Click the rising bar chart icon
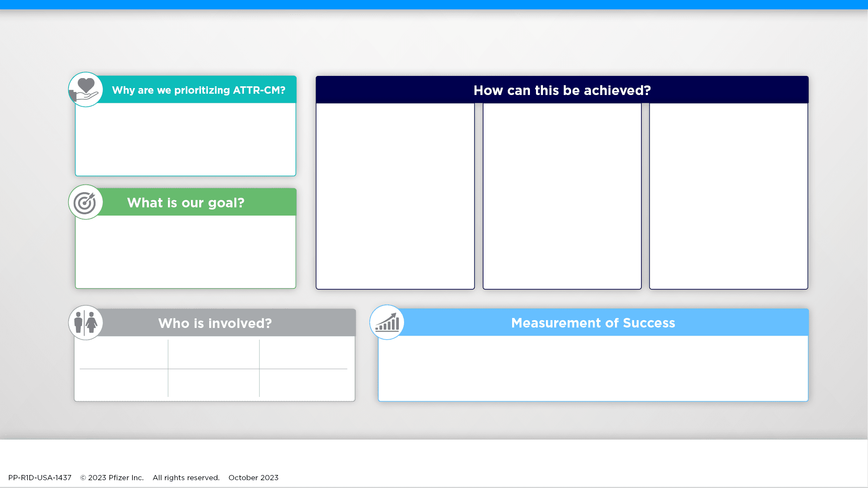The width and height of the screenshot is (868, 488). 387,322
